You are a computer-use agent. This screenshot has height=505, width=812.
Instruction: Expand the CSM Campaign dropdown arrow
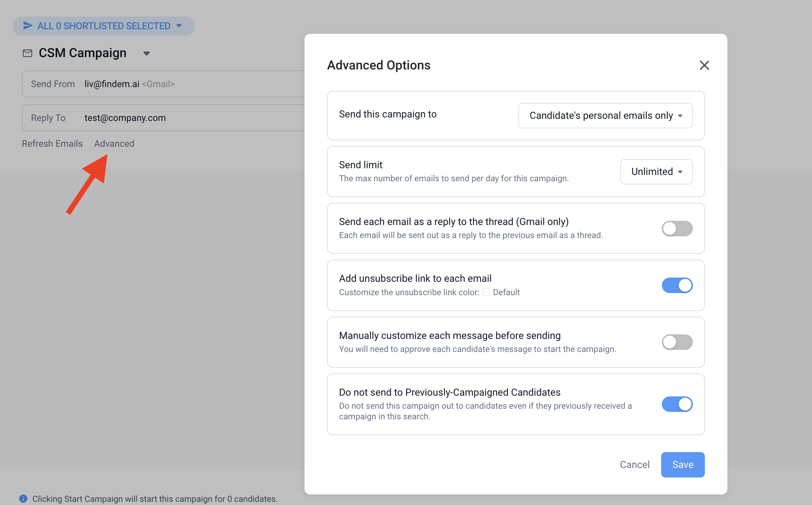[147, 53]
